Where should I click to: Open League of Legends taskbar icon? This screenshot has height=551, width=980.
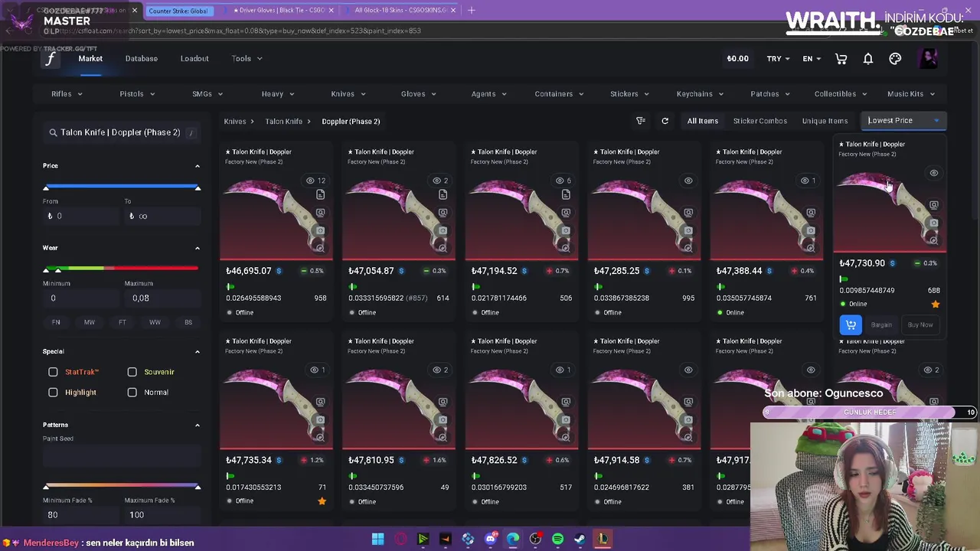(603, 540)
